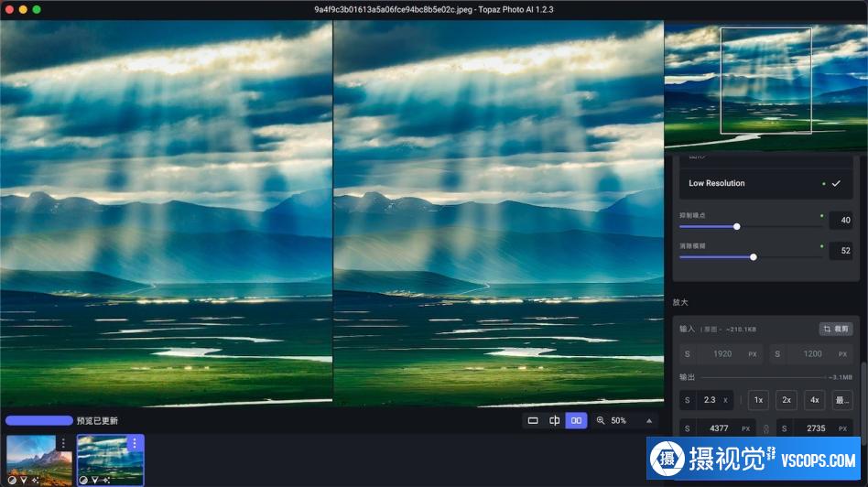Click the navigator viewport rectangle

pyautogui.click(x=766, y=81)
